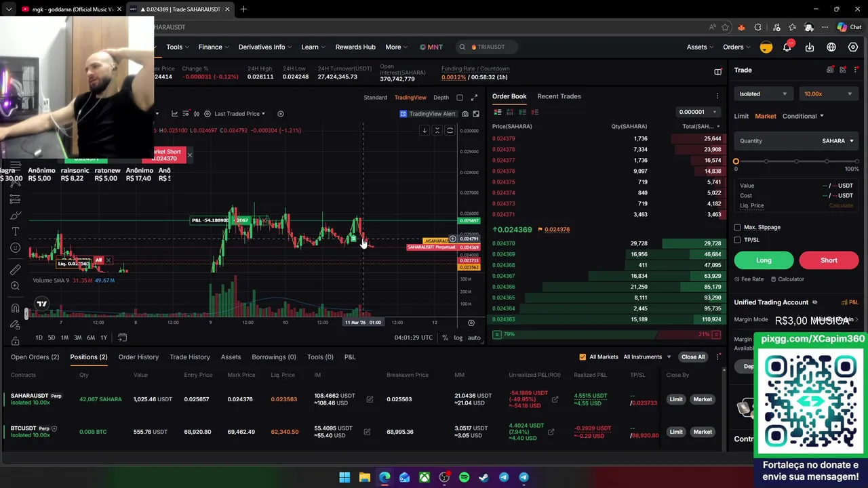The height and width of the screenshot is (488, 868).
Task: Open the downloads arrow icon in header
Action: pyautogui.click(x=810, y=47)
